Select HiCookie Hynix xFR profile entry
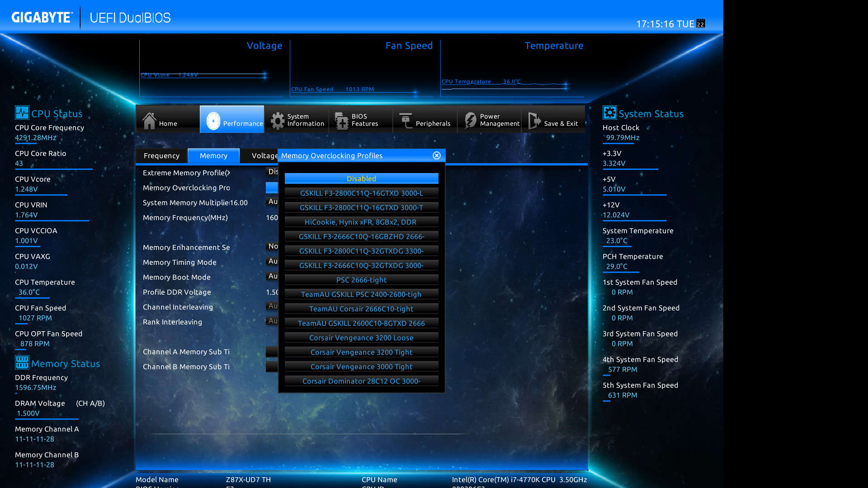Image resolution: width=868 pixels, height=488 pixels. (361, 222)
